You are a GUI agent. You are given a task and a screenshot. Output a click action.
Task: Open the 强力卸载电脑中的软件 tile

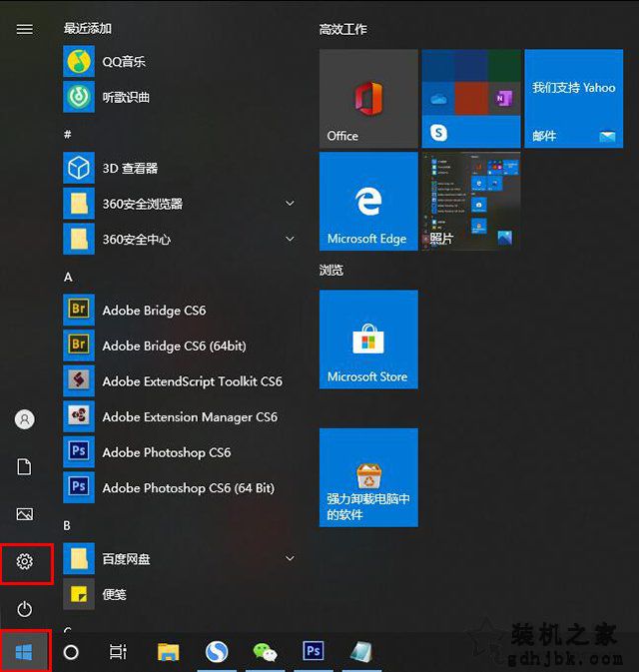[368, 477]
